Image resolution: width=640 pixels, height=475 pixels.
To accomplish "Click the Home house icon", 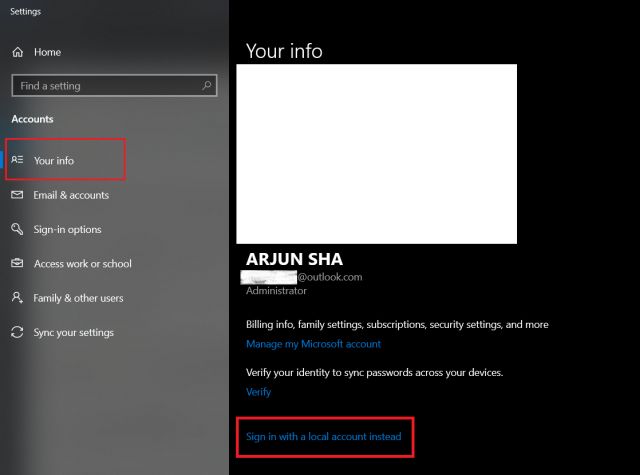I will [x=18, y=52].
